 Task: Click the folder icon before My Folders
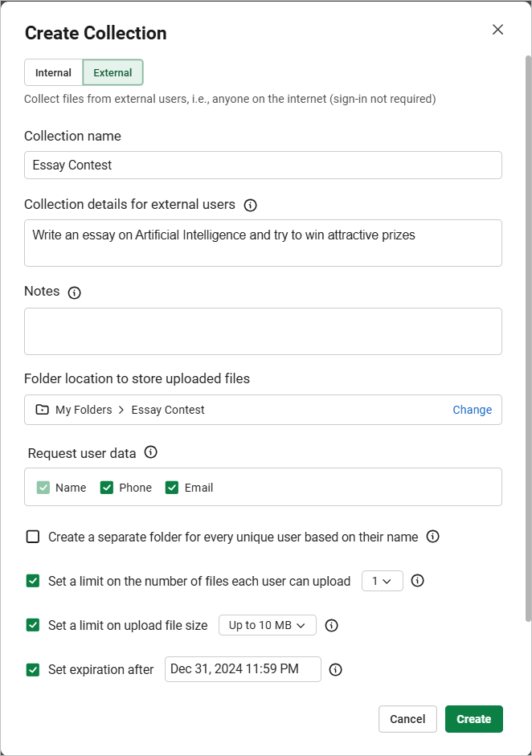[43, 410]
